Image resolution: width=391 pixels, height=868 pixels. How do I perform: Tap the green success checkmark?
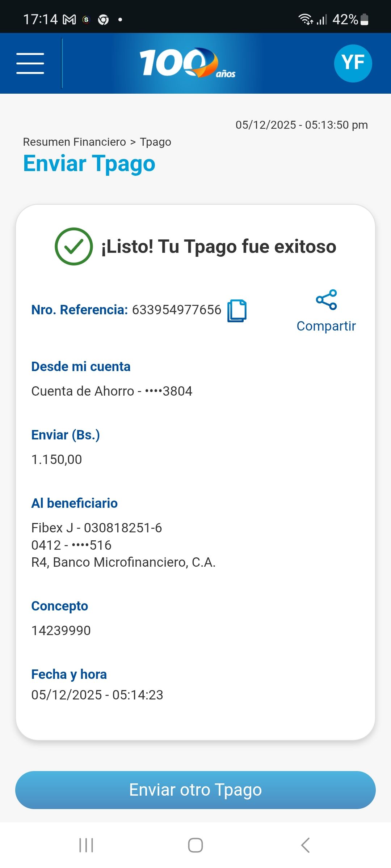coord(74,246)
